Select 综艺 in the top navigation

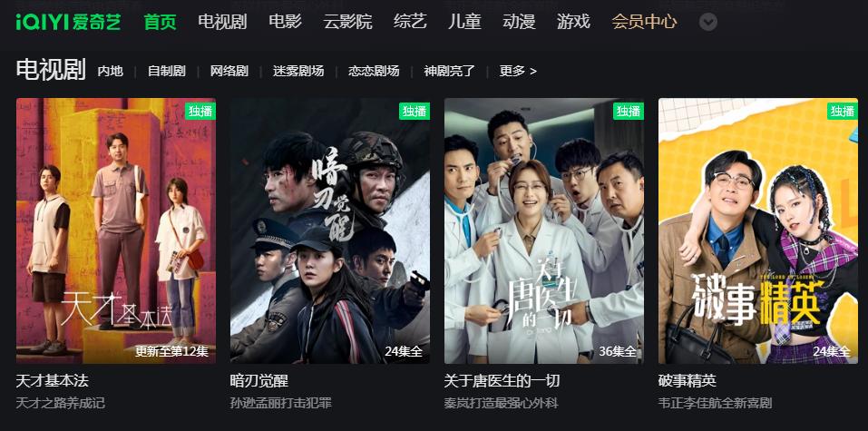[x=410, y=22]
